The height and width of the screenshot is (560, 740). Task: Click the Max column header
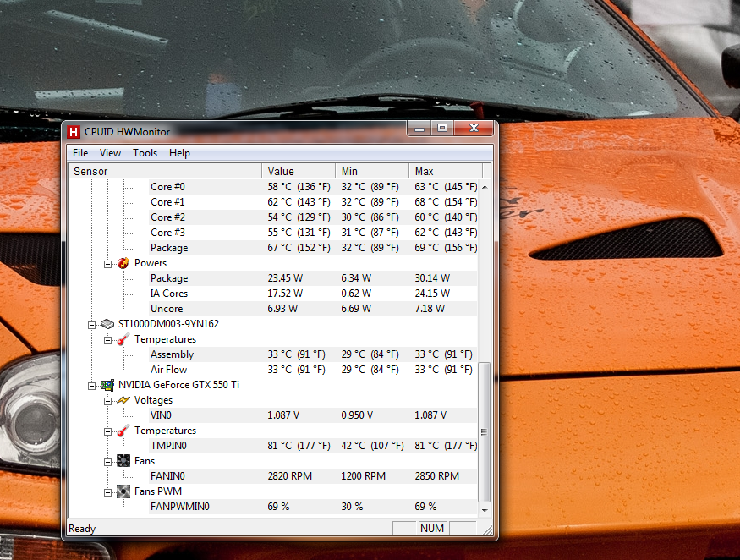[x=446, y=171]
